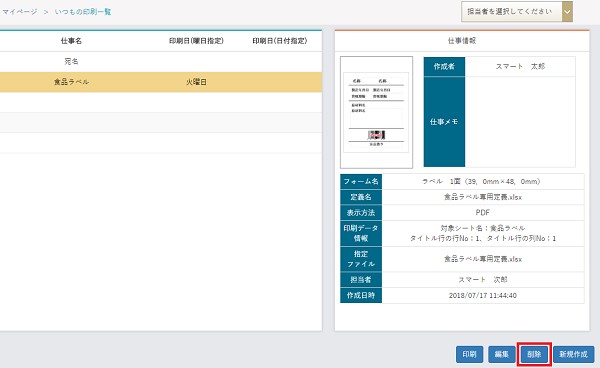Click the 定義名 value 食品ラベル専用定義.xlsx
600x368 pixels.
[483, 197]
